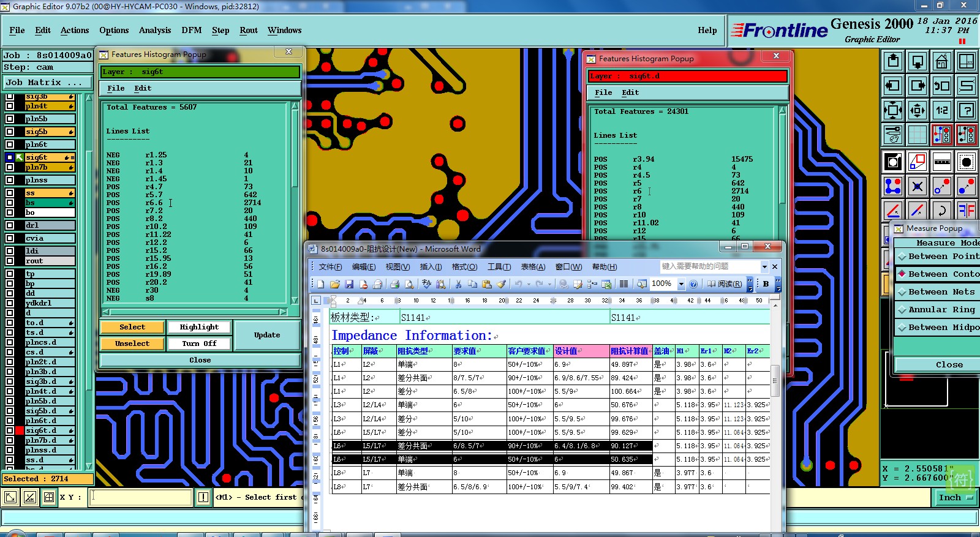980x537 pixels.
Task: Click the Bold B icon in Word
Action: pyautogui.click(x=766, y=284)
